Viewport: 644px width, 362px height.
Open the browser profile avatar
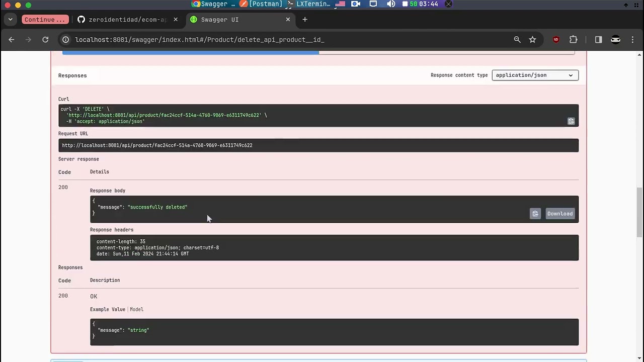(615, 40)
